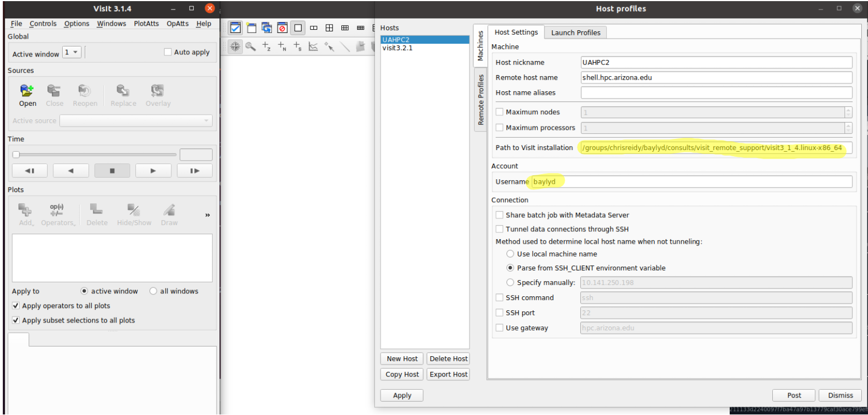Screen dimensions: 868x415
Task: Enable the Use gateway checkbox
Action: [x=499, y=328]
